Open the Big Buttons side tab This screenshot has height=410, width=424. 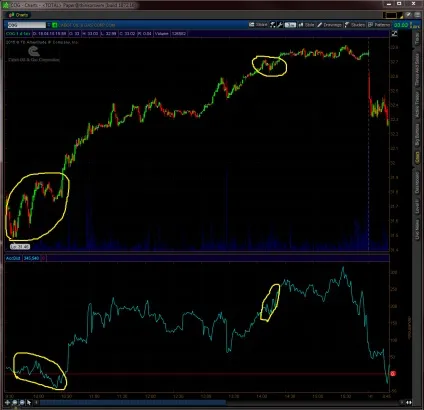coord(417,135)
